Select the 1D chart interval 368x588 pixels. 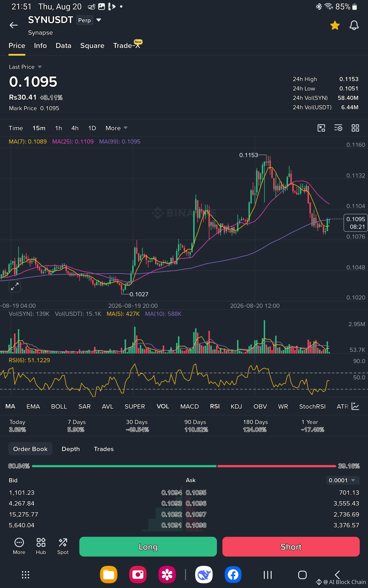pos(92,128)
